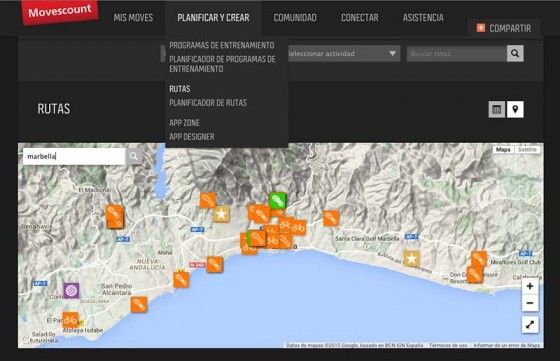Open the COMUNIDAD menu
Viewport: 560px width, 361px height.
[295, 17]
